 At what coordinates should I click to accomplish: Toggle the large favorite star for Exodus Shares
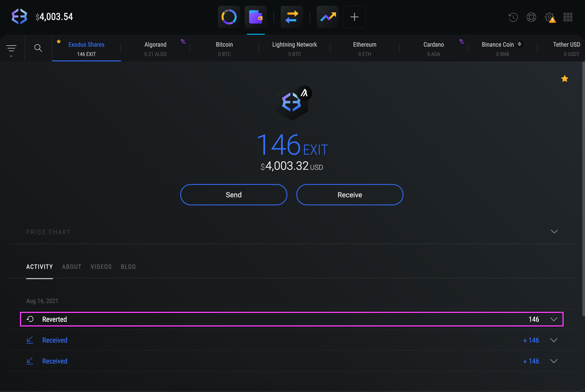[565, 79]
